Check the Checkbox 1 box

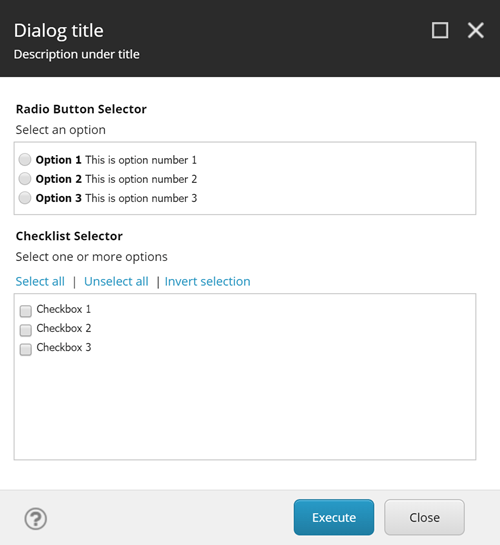[26, 311]
